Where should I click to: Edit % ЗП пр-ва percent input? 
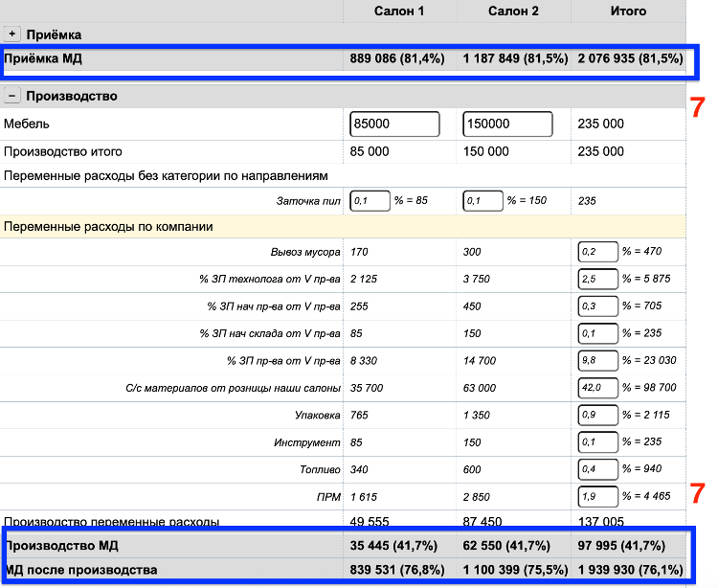pos(596,361)
